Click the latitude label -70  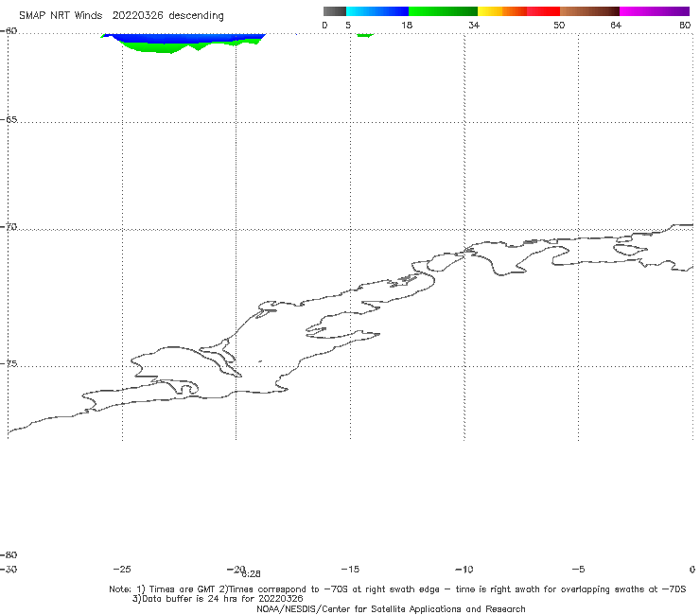(x=9, y=227)
